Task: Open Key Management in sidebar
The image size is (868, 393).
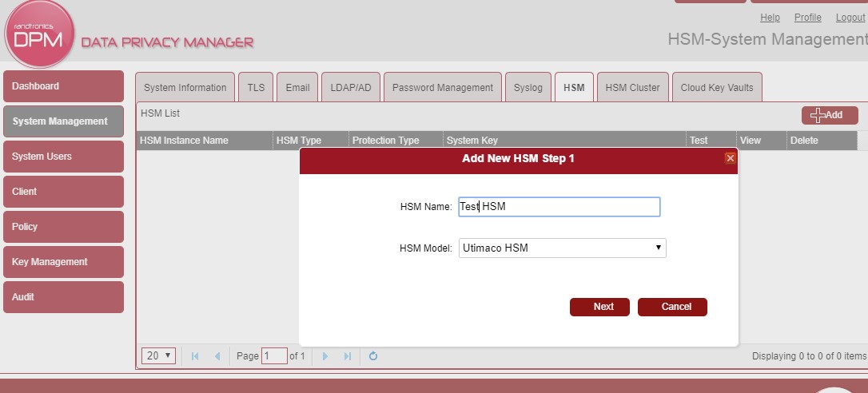Action: click(64, 262)
